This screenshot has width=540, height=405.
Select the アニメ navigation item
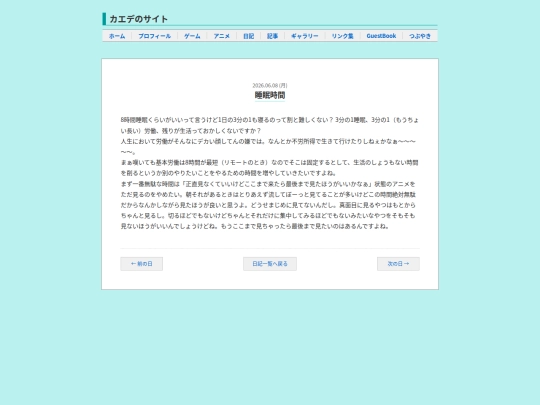click(x=221, y=36)
